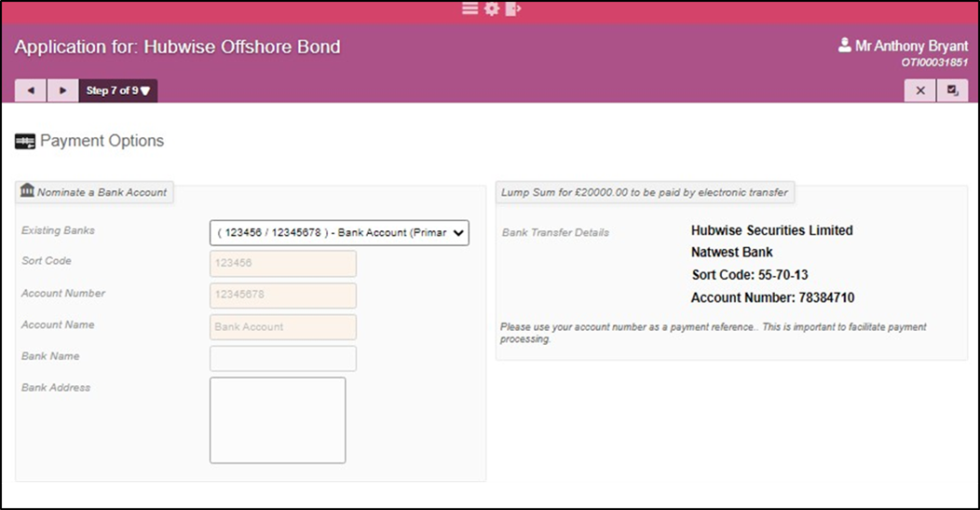980x510 pixels.
Task: Click the Sort Code field
Action: pyautogui.click(x=283, y=264)
